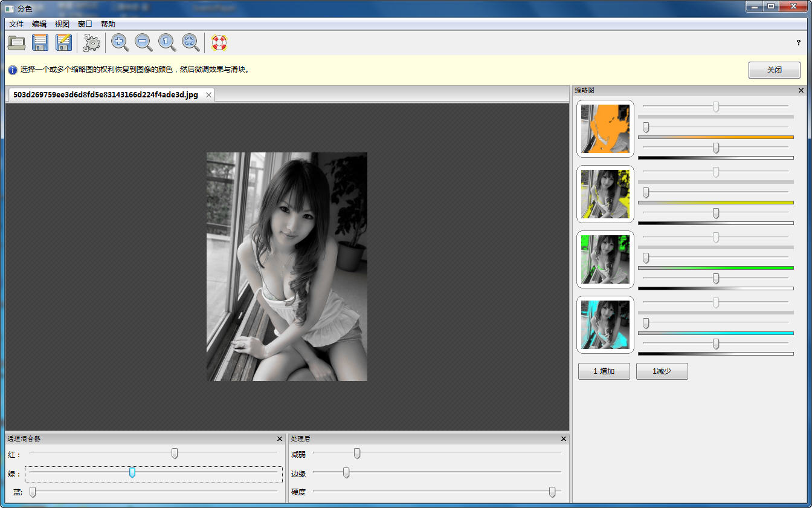Click the 1减少 button
This screenshot has width=812, height=508.
pos(662,371)
